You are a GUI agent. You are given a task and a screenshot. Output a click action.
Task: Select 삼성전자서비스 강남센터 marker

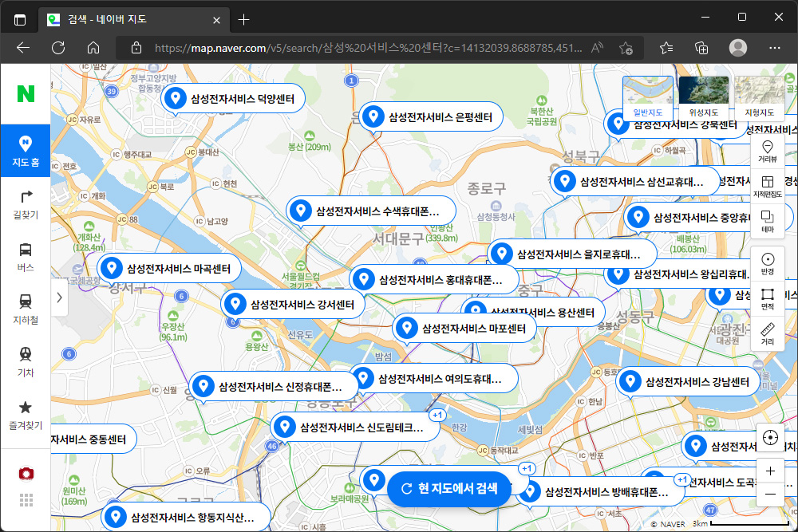688,381
